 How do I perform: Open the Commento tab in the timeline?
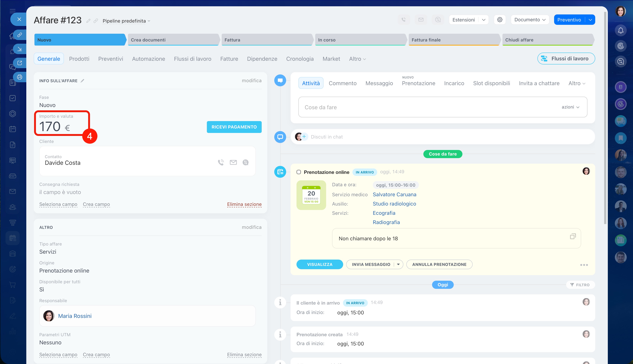[x=342, y=83]
